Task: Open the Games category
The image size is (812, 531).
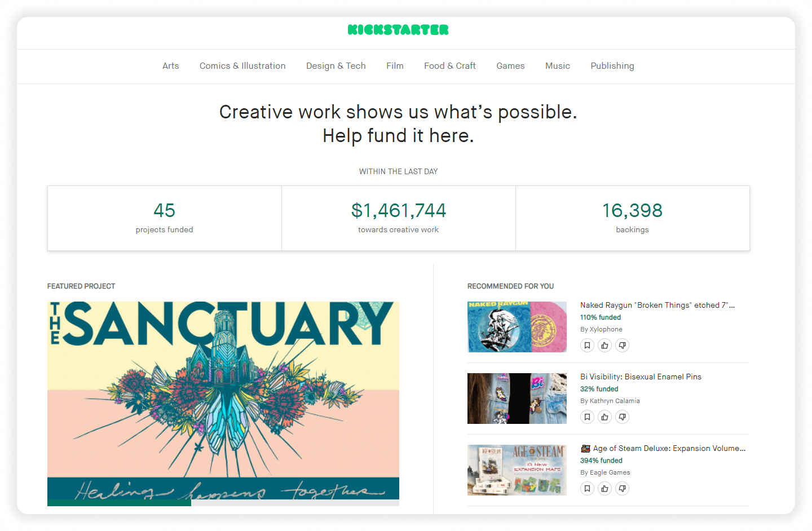Action: click(x=510, y=66)
